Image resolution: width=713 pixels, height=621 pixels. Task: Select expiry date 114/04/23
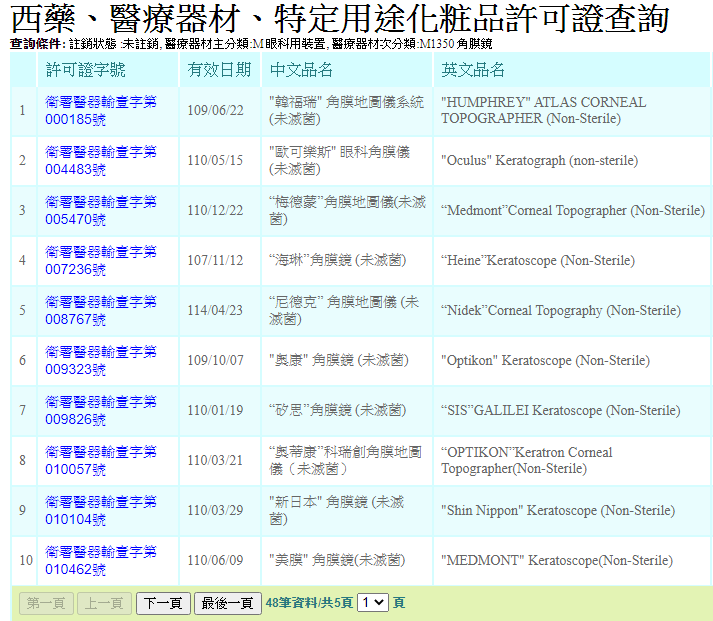click(x=216, y=310)
